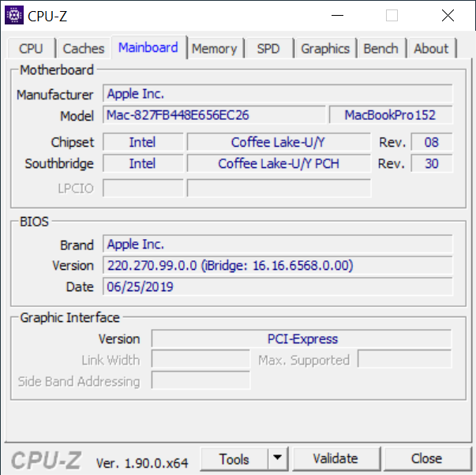Switch to the Memory tab
The image size is (476, 475).
click(215, 49)
